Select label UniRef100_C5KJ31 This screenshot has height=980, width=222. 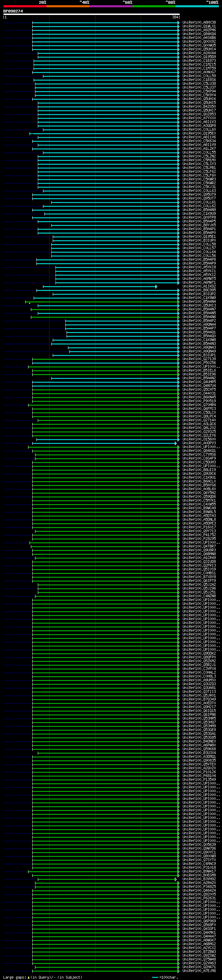(199, 187)
